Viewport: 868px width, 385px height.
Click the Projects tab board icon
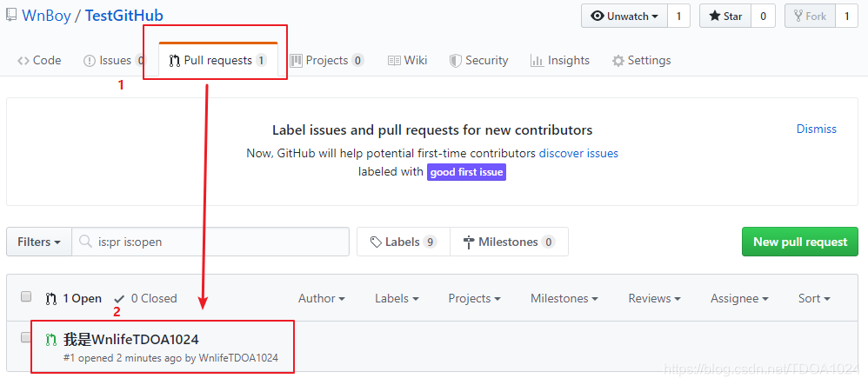[x=297, y=60]
